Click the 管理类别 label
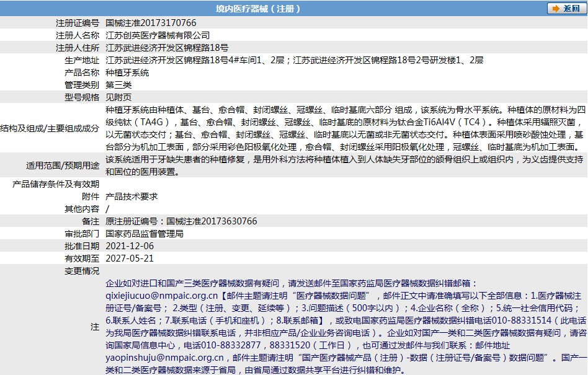The height and width of the screenshot is (375, 588). (82, 85)
